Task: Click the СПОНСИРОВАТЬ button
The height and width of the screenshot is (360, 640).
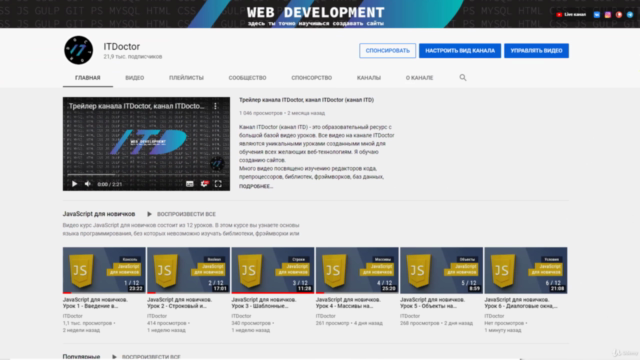Action: coord(387,51)
